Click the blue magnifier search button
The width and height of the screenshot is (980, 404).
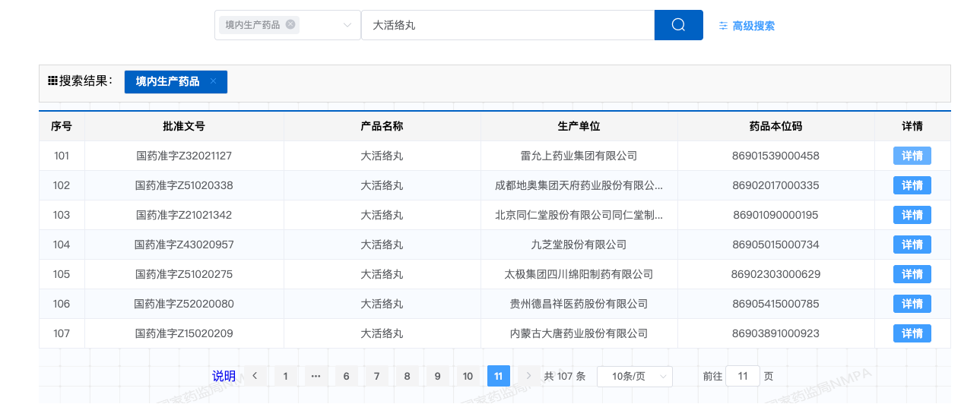pyautogui.click(x=678, y=25)
